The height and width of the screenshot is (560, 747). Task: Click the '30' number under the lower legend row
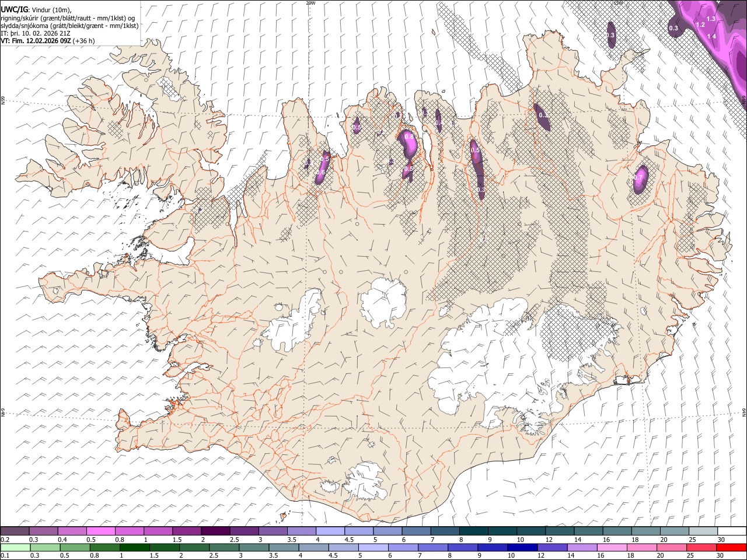click(x=720, y=555)
